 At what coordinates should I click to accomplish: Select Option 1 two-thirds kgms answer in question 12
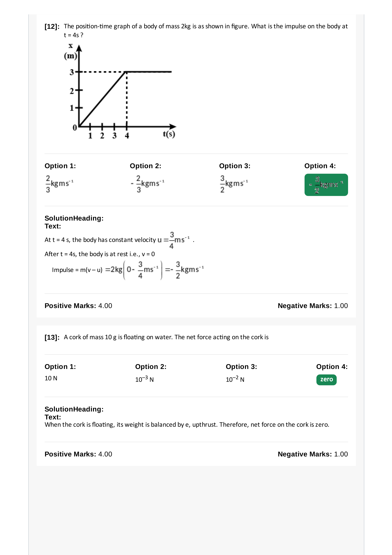click(x=59, y=184)
